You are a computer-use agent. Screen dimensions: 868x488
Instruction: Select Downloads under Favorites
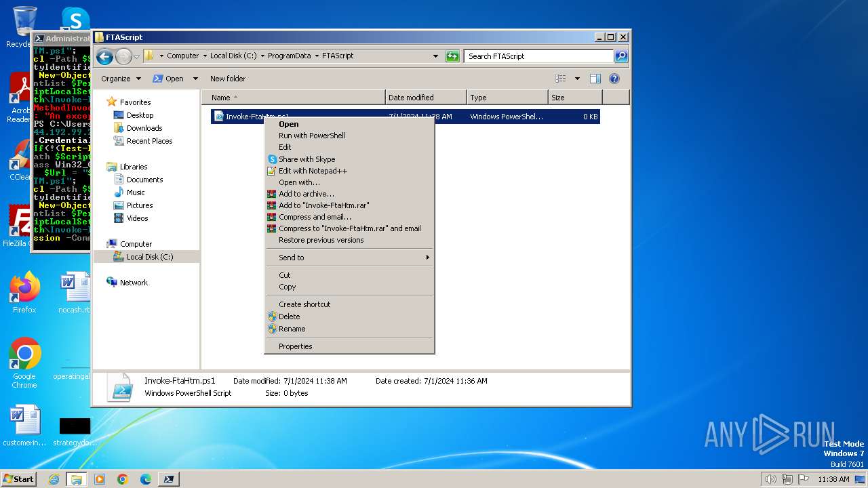pyautogui.click(x=144, y=128)
